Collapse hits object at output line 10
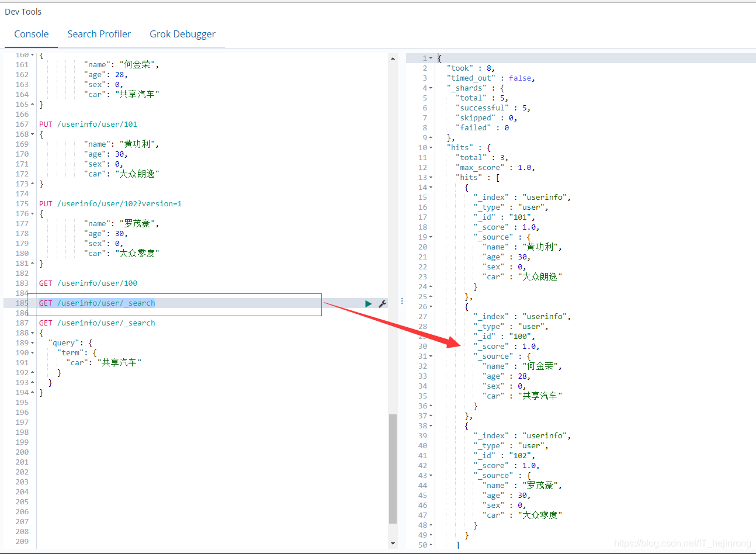This screenshot has width=756, height=554. pyautogui.click(x=431, y=148)
